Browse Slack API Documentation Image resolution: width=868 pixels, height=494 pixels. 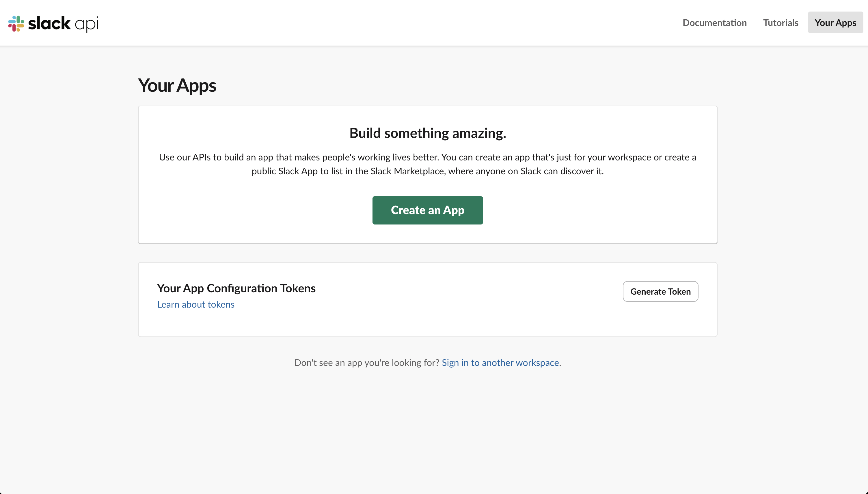(715, 23)
